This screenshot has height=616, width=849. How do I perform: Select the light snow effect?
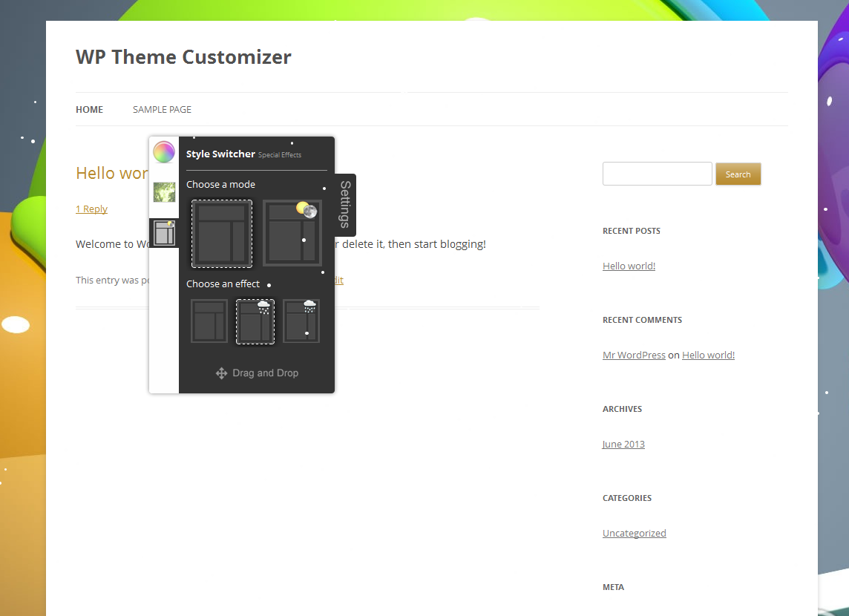pos(255,321)
